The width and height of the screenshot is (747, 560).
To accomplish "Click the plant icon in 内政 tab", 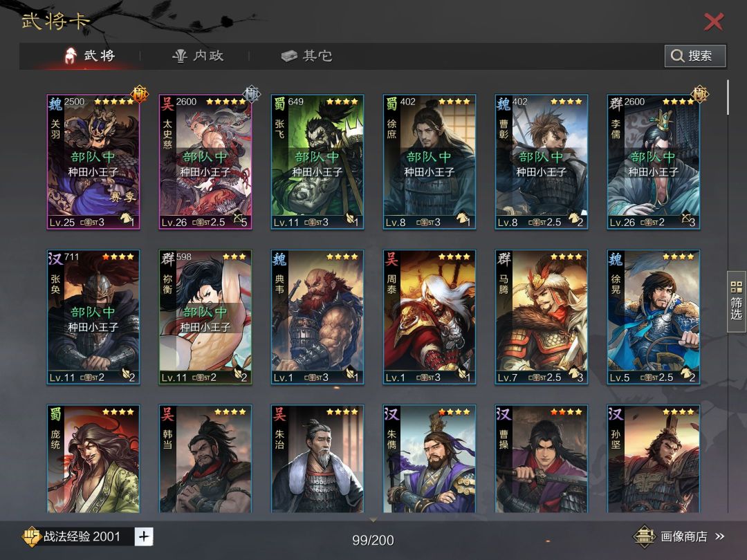I will 180,56.
